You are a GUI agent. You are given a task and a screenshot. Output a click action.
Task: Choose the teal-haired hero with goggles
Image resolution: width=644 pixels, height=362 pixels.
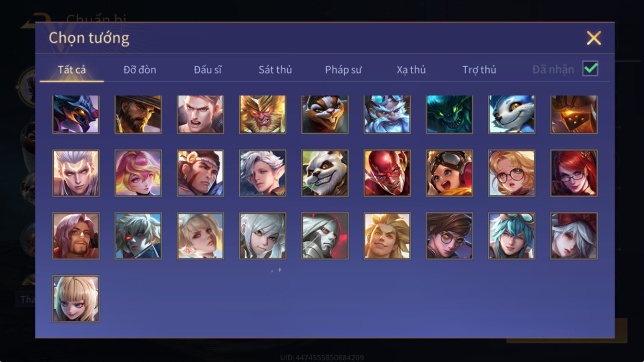point(512,236)
